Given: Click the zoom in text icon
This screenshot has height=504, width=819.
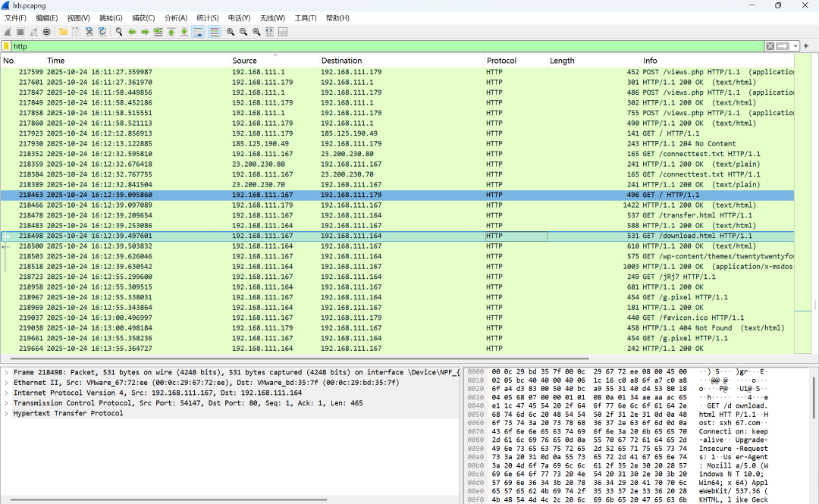Looking at the screenshot, I should click(231, 32).
